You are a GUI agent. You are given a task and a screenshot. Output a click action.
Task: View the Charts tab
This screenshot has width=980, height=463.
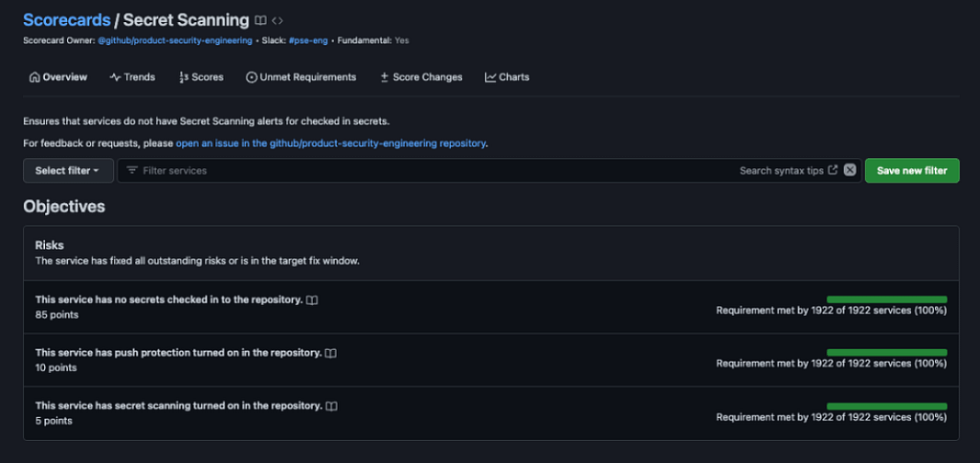tap(507, 77)
